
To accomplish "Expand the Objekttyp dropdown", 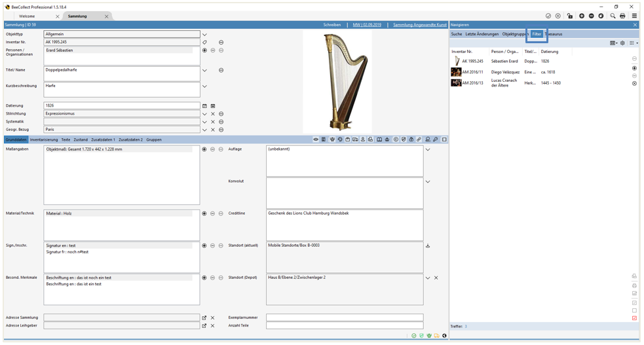I will [x=204, y=35].
